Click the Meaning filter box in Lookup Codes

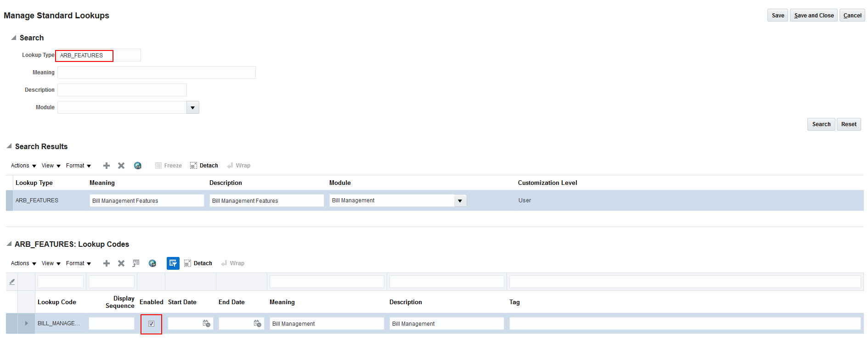[327, 282]
